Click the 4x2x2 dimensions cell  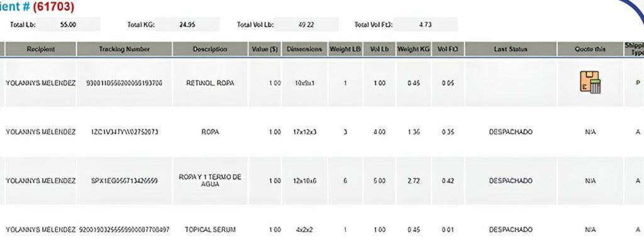click(305, 230)
